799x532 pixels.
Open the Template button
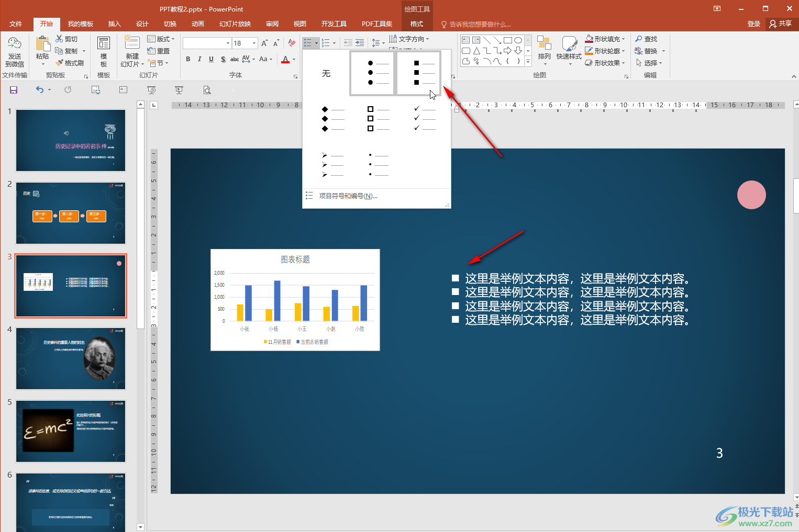tap(104, 52)
